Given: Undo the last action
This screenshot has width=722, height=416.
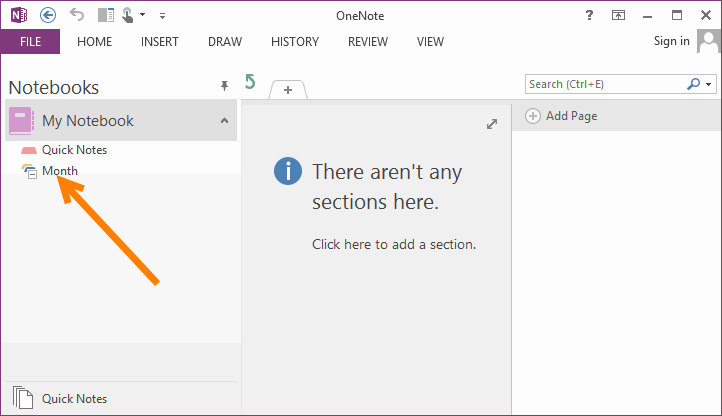Looking at the screenshot, I should point(77,15).
